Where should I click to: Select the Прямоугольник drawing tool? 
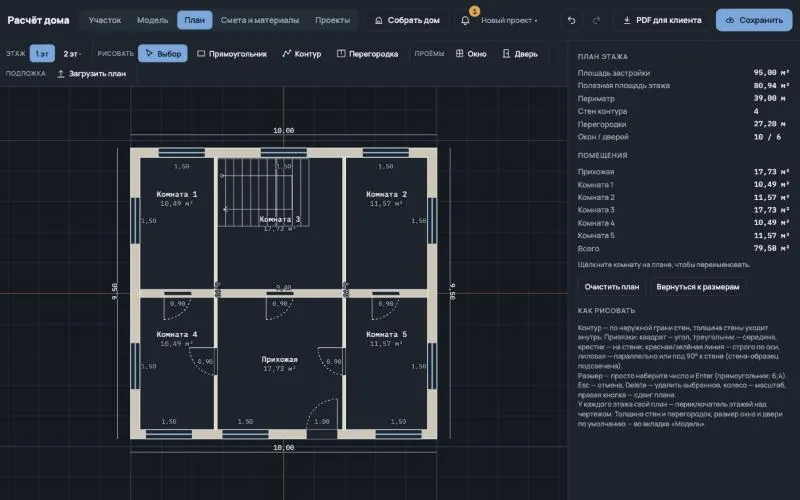click(232, 54)
